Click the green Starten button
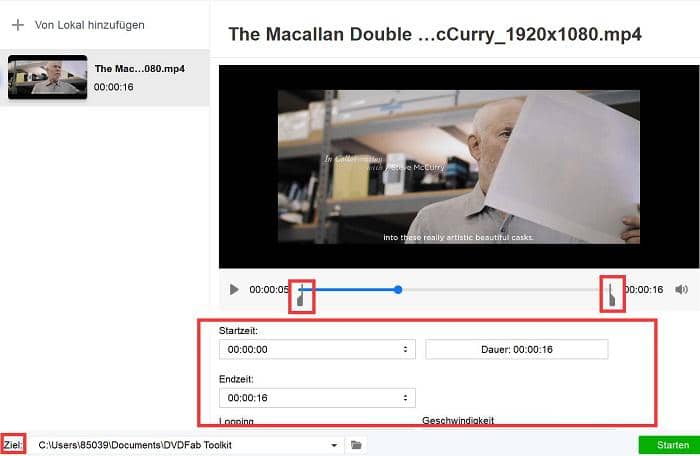Image resolution: width=700 pixels, height=456 pixels. point(669,445)
